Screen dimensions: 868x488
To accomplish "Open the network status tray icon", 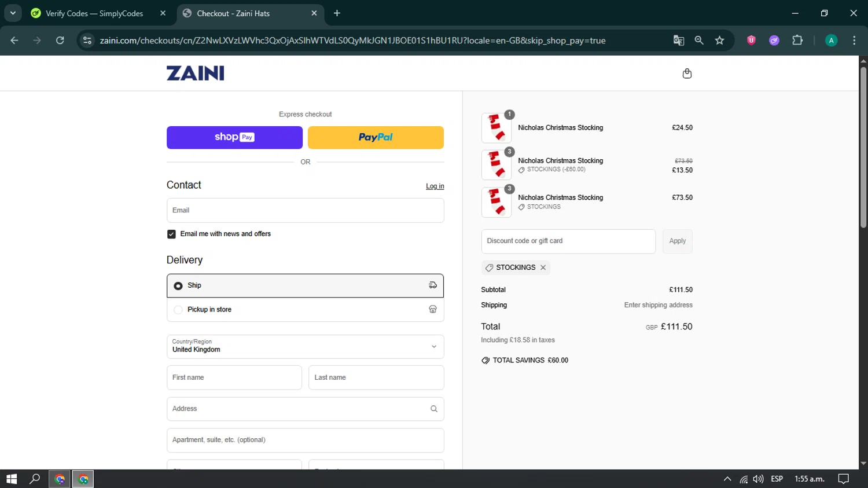I will pyautogui.click(x=744, y=479).
